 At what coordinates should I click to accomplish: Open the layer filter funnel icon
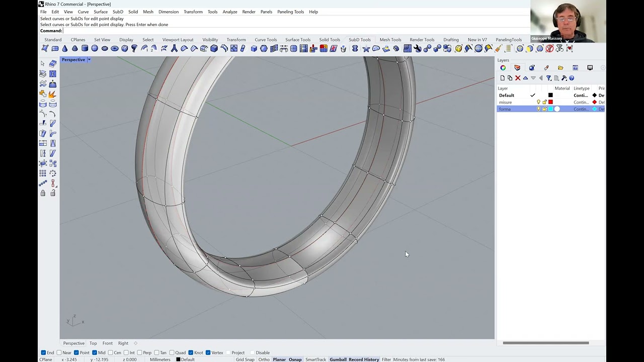[549, 78]
